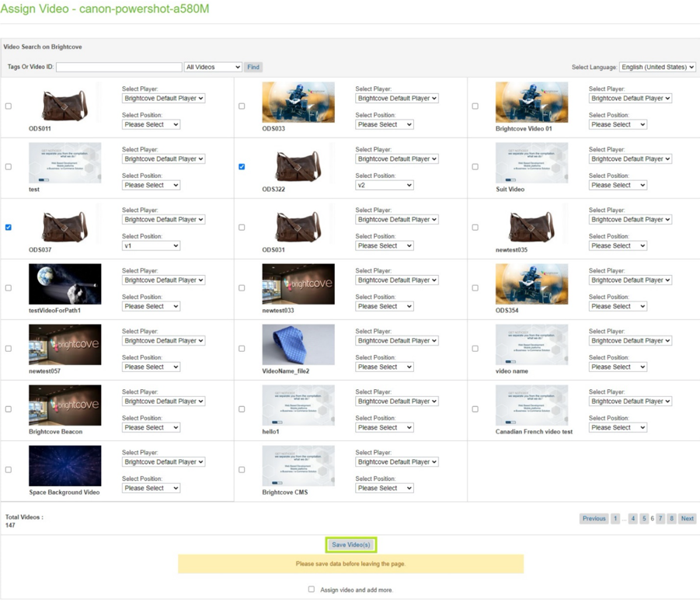Click the Find search button

pyautogui.click(x=253, y=67)
